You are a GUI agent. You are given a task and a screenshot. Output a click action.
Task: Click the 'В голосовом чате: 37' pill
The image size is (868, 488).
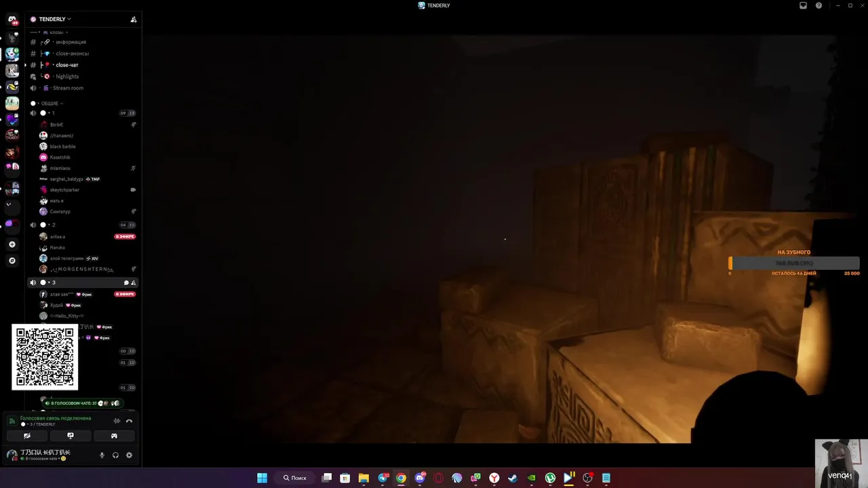(x=83, y=403)
